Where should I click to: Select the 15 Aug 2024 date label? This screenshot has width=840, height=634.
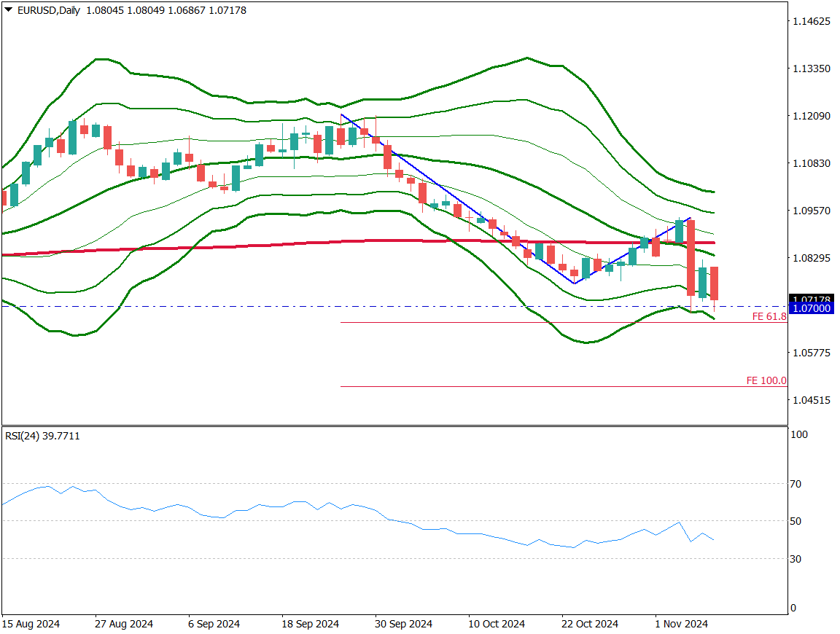[x=31, y=624]
